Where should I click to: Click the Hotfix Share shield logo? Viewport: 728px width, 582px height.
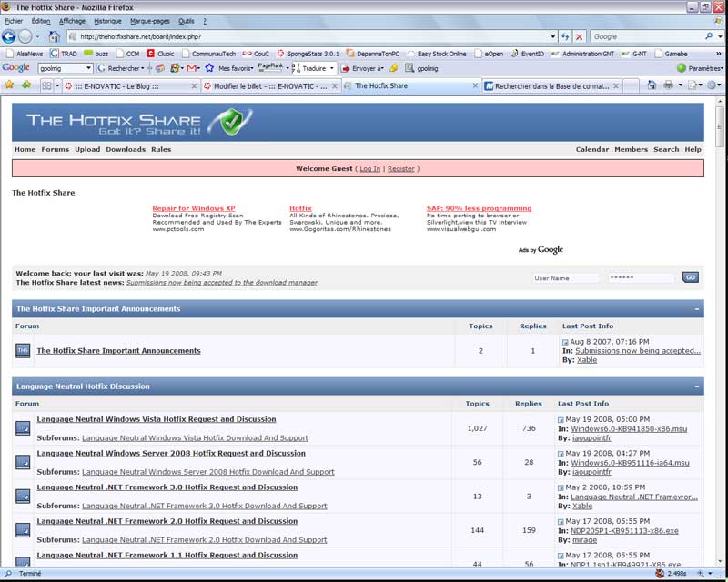pyautogui.click(x=231, y=122)
